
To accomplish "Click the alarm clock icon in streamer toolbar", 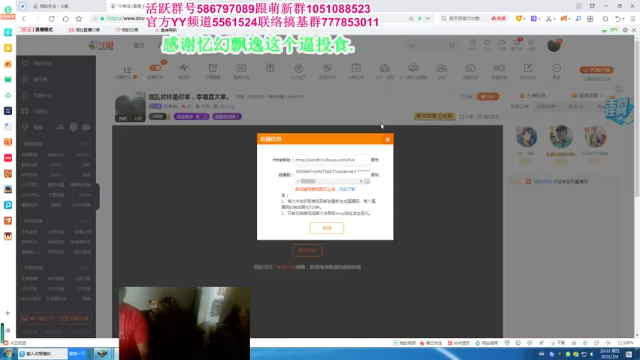I will (213, 68).
